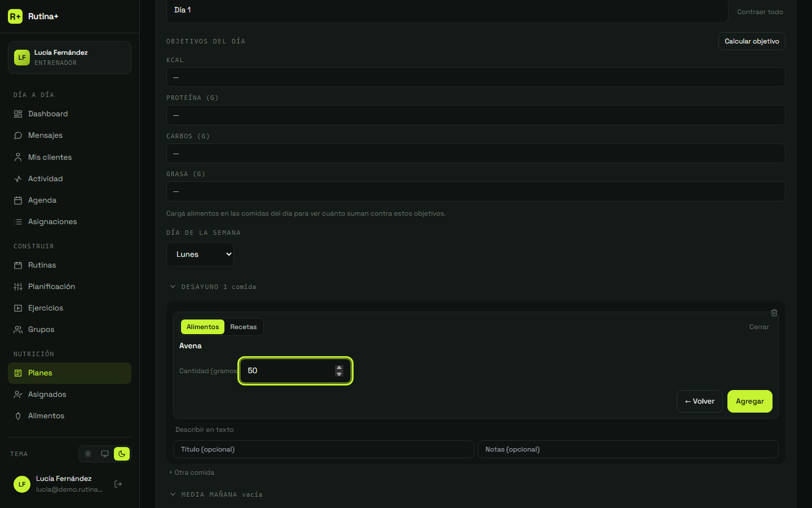
Task: Open Grupos via its people icon
Action: pyautogui.click(x=18, y=330)
